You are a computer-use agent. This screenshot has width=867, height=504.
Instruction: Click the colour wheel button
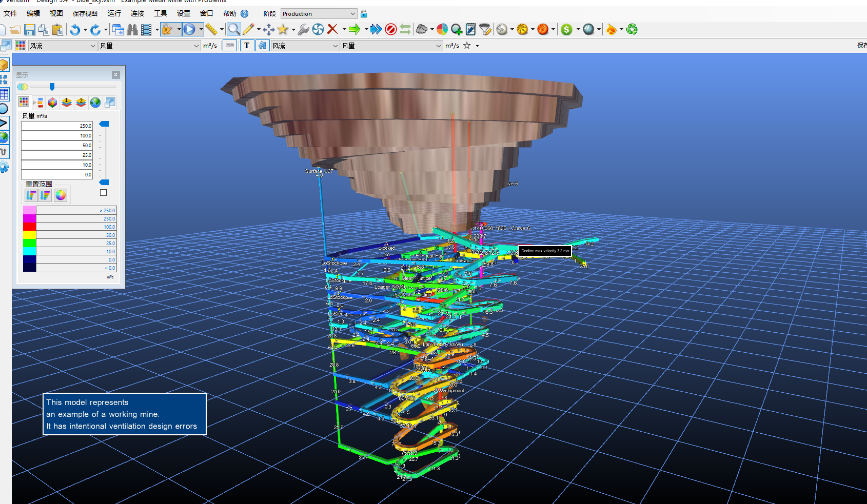click(x=61, y=195)
